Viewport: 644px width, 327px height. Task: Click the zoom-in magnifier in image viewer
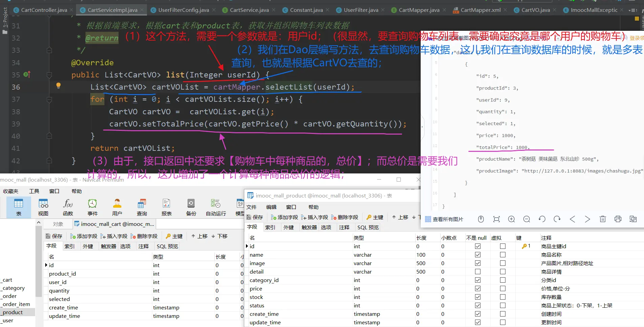point(512,219)
